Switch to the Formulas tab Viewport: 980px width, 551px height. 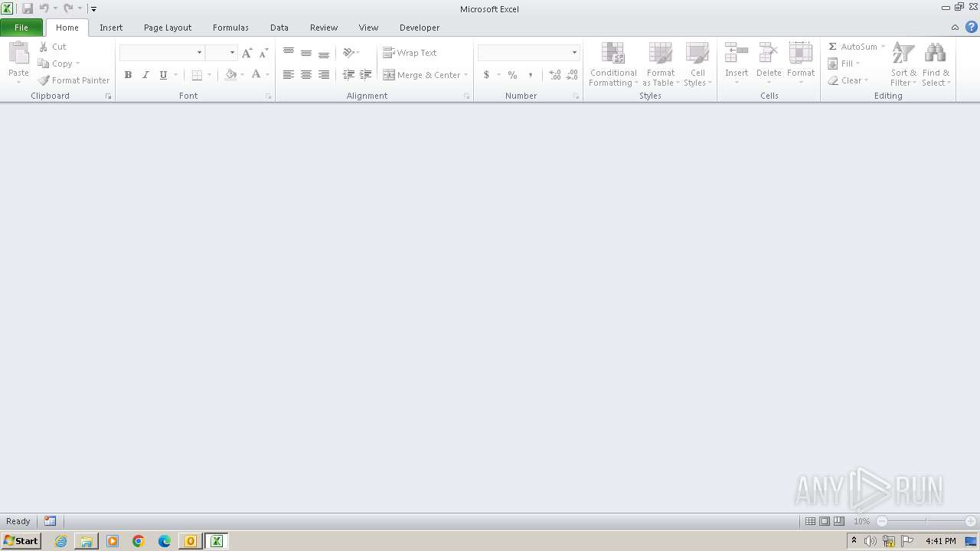tap(230, 28)
